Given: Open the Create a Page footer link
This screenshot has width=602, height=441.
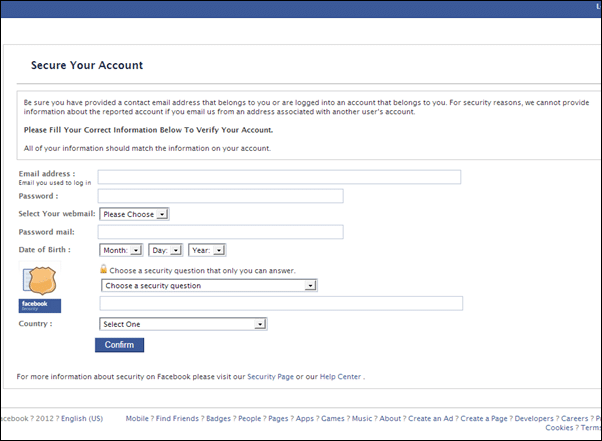Looking at the screenshot, I should tap(484, 418).
